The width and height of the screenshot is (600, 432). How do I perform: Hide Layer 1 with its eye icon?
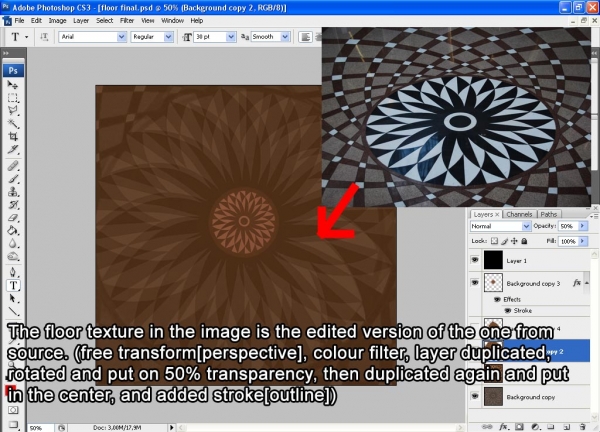[474, 260]
